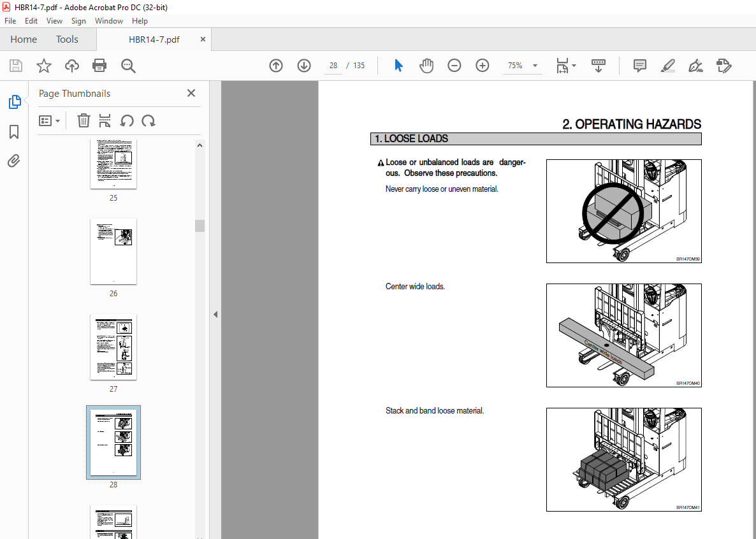Open the Stamp tool
This screenshot has height=539, width=756.
[x=723, y=66]
